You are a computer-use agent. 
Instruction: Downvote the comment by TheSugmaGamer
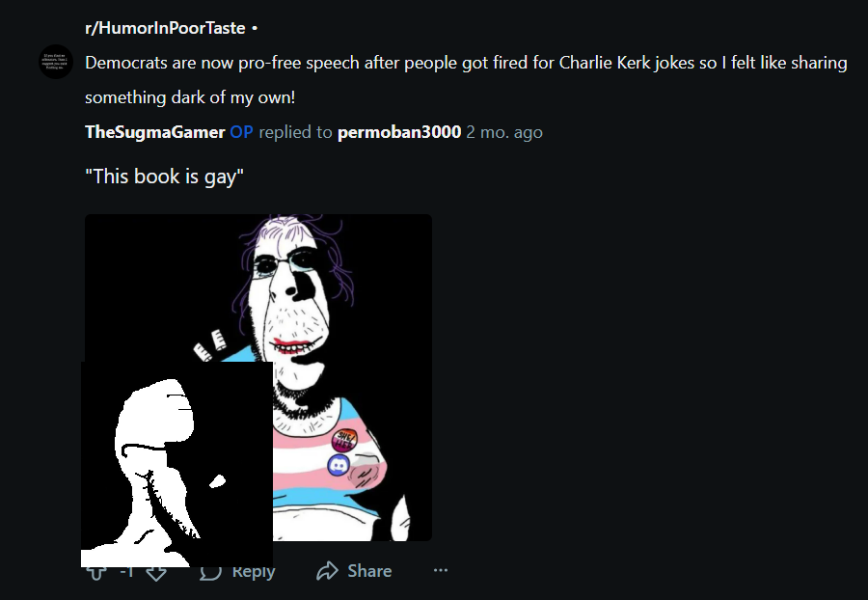pos(156,572)
